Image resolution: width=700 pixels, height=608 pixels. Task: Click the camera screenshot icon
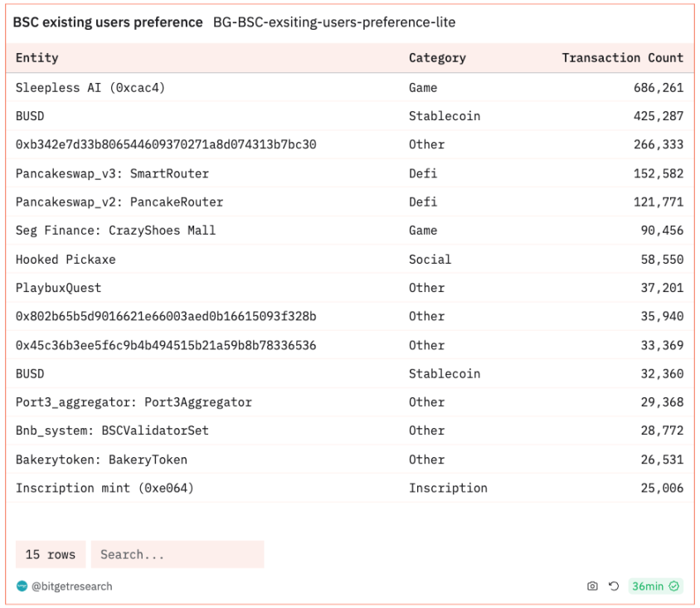click(592, 586)
